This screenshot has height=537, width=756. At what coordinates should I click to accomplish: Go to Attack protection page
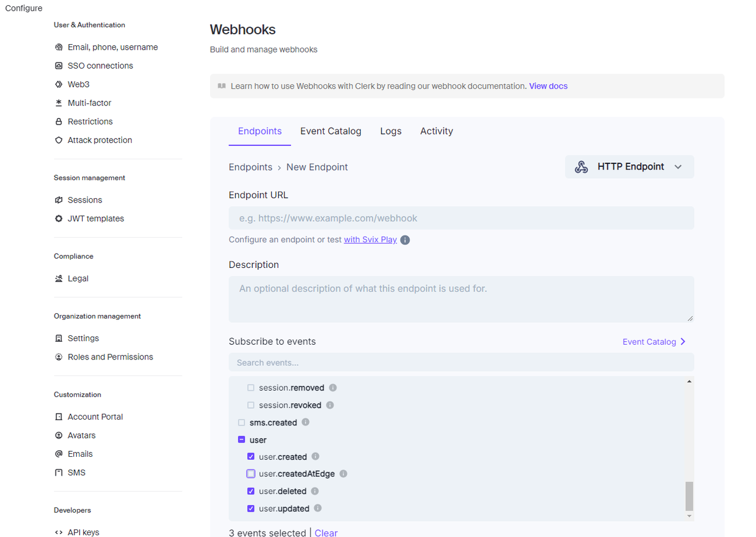pyautogui.click(x=100, y=140)
